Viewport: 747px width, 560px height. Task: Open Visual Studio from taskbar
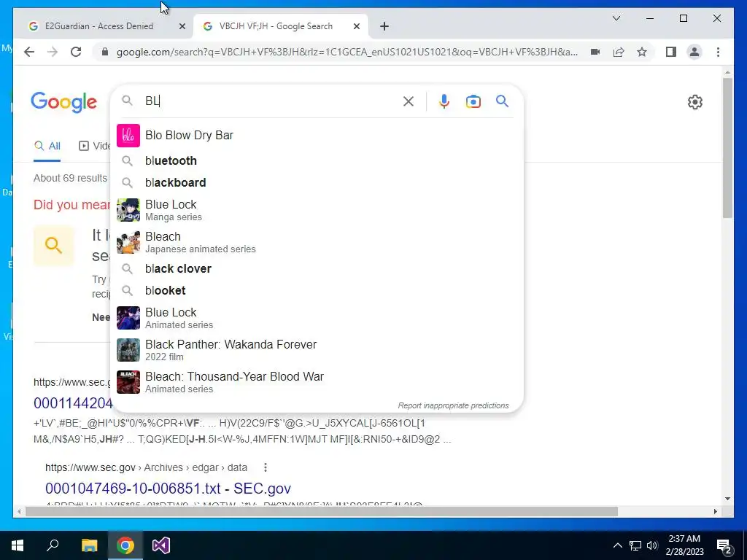(x=161, y=545)
